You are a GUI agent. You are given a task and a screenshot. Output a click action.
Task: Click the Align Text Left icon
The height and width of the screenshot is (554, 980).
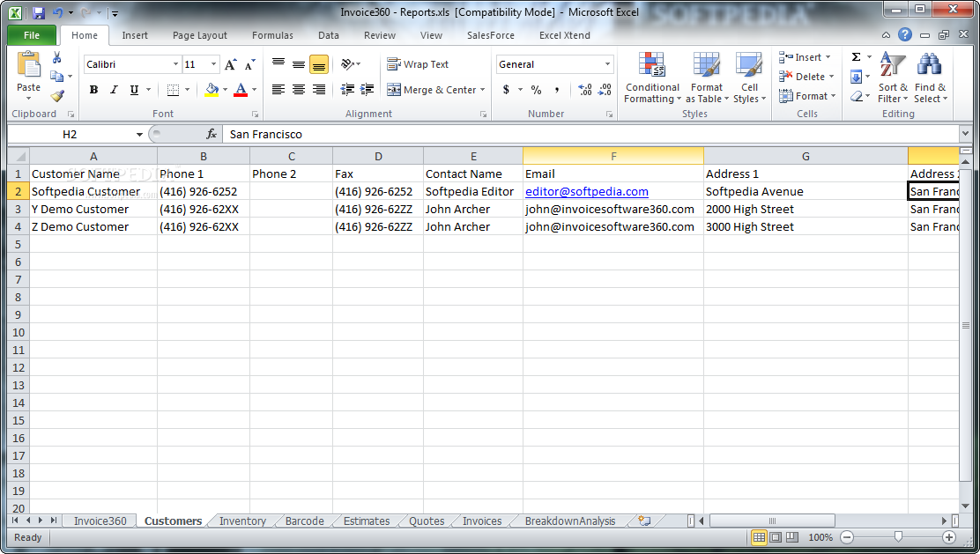click(x=278, y=90)
